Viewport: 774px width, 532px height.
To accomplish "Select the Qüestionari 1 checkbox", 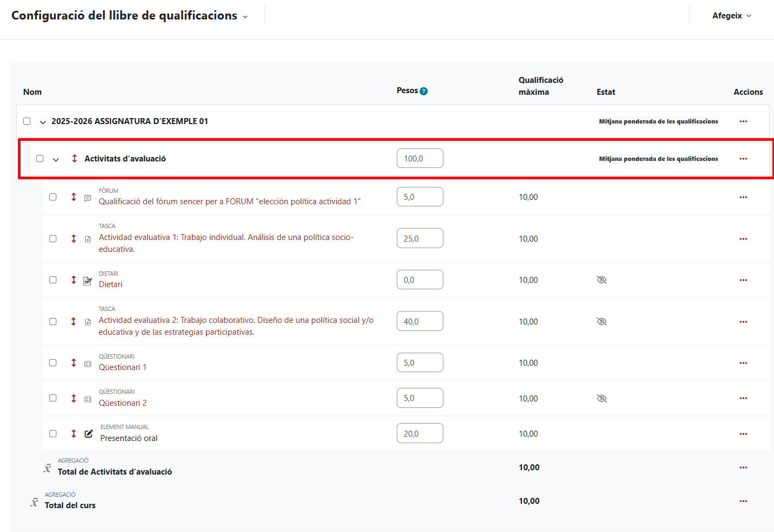I will (53, 363).
